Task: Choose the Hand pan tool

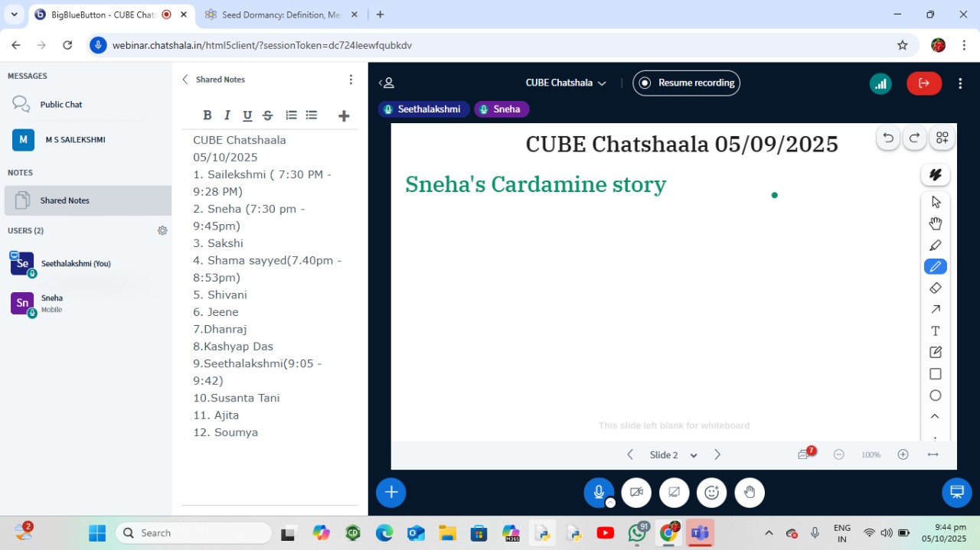Action: [935, 223]
